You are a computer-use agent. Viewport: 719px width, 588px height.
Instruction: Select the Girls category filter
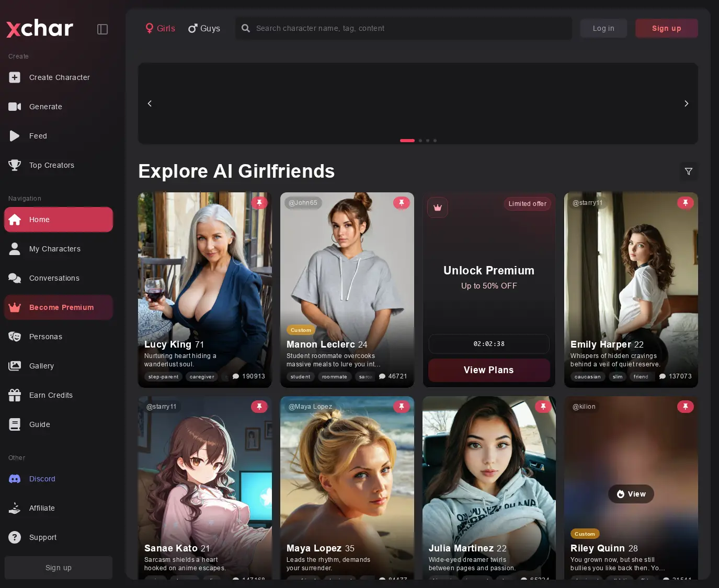tap(160, 28)
